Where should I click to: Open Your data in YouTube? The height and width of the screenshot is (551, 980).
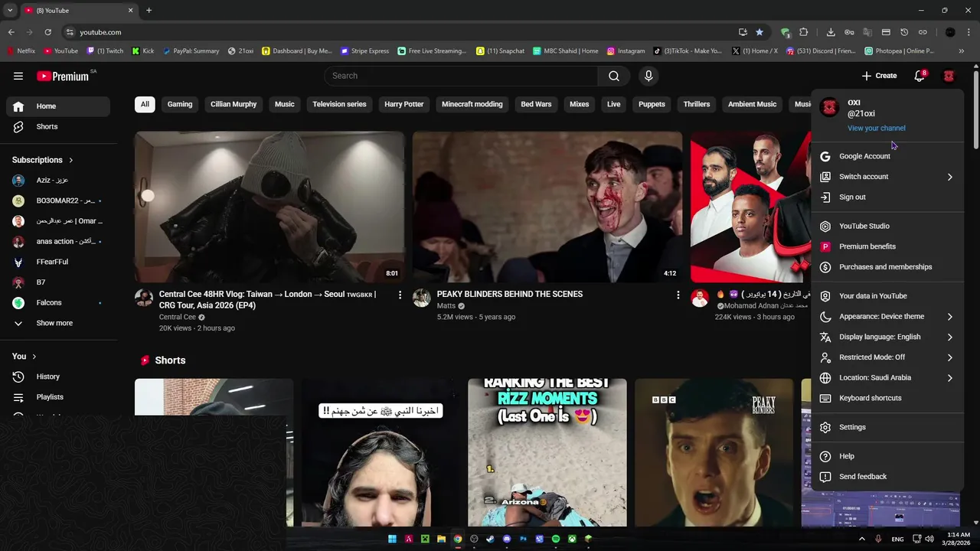point(887,296)
